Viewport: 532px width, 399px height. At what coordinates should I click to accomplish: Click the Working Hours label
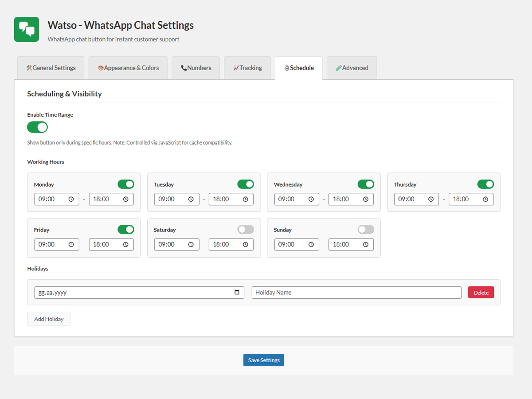click(46, 162)
